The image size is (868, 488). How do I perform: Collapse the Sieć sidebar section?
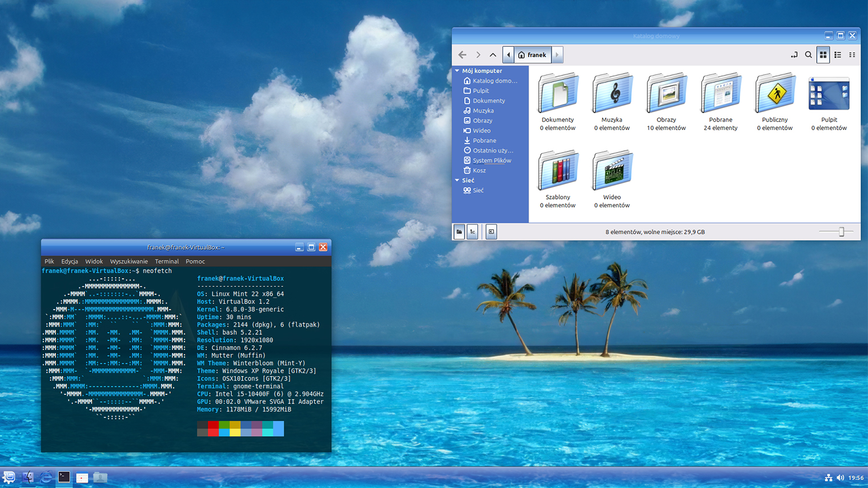[x=457, y=181]
